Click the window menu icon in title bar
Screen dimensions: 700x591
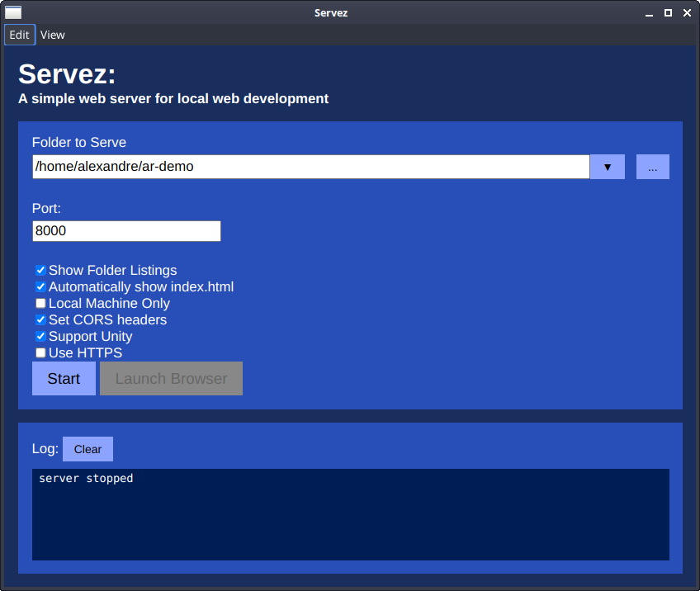13,12
